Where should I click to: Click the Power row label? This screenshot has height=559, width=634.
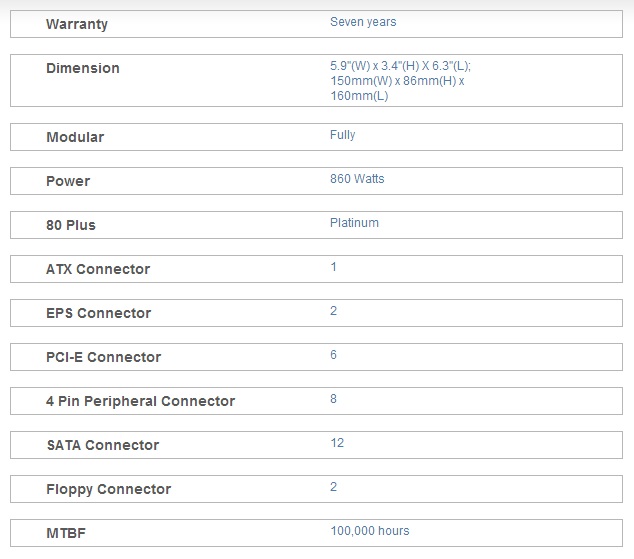pyautogui.click(x=68, y=181)
